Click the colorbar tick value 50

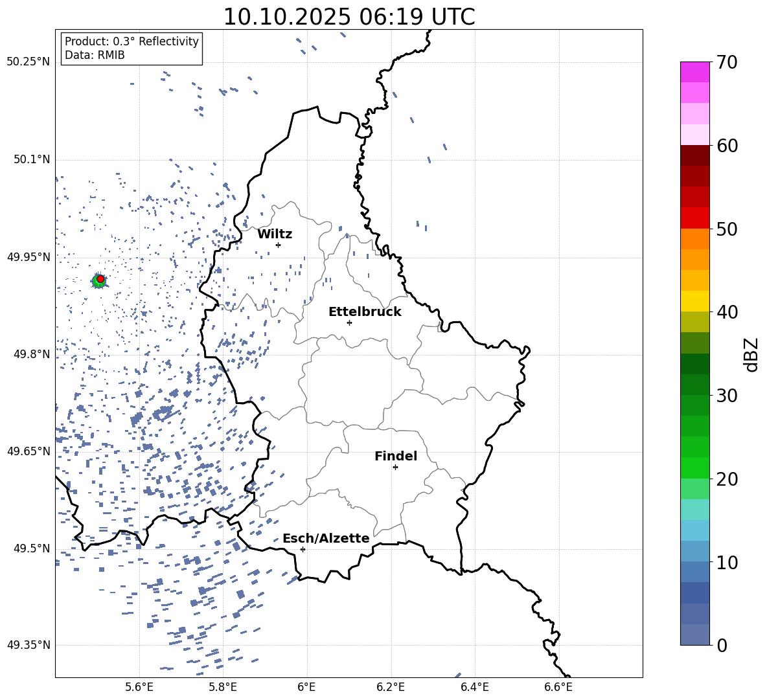(727, 229)
